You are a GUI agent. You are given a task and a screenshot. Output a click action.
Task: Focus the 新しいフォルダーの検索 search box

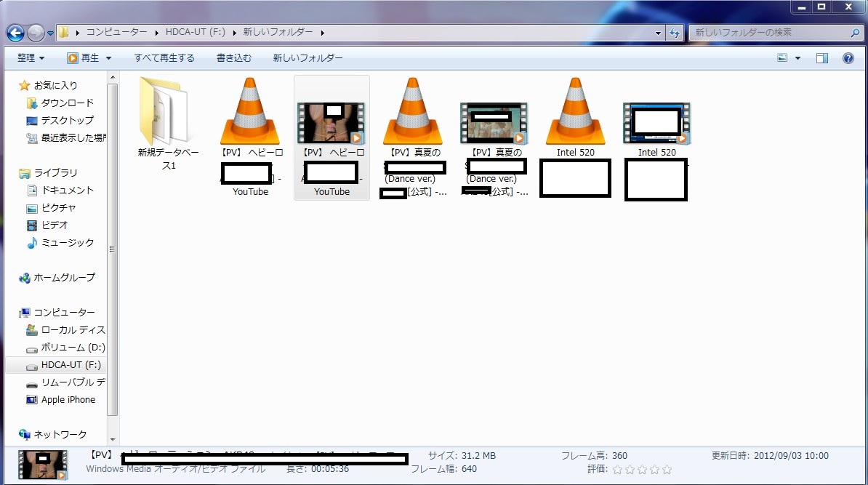click(x=775, y=33)
